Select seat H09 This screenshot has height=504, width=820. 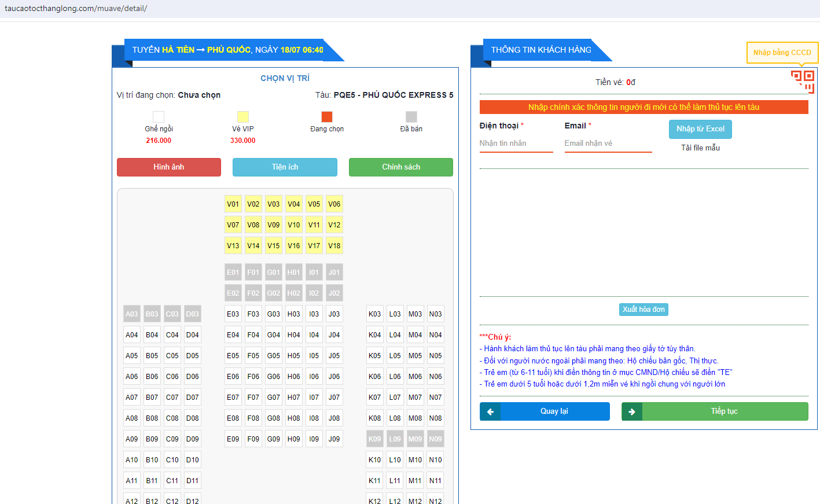(x=294, y=439)
